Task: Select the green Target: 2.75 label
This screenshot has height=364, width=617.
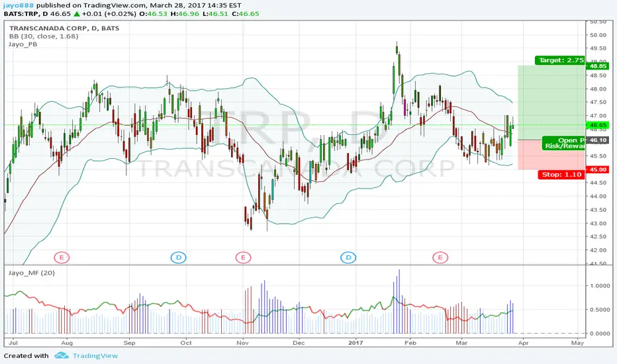Action: click(560, 60)
